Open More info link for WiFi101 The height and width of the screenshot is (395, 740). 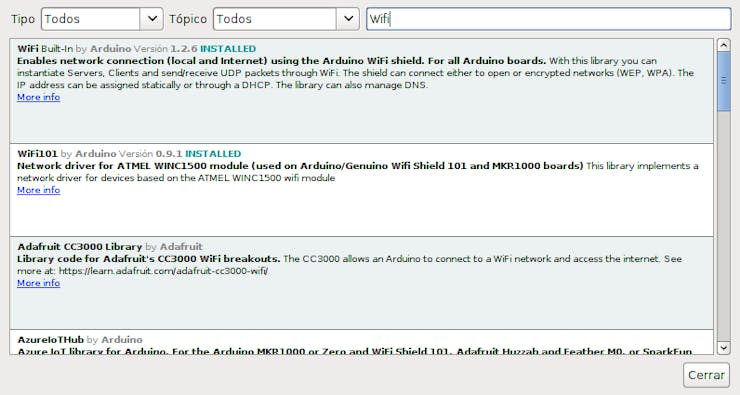click(x=39, y=190)
